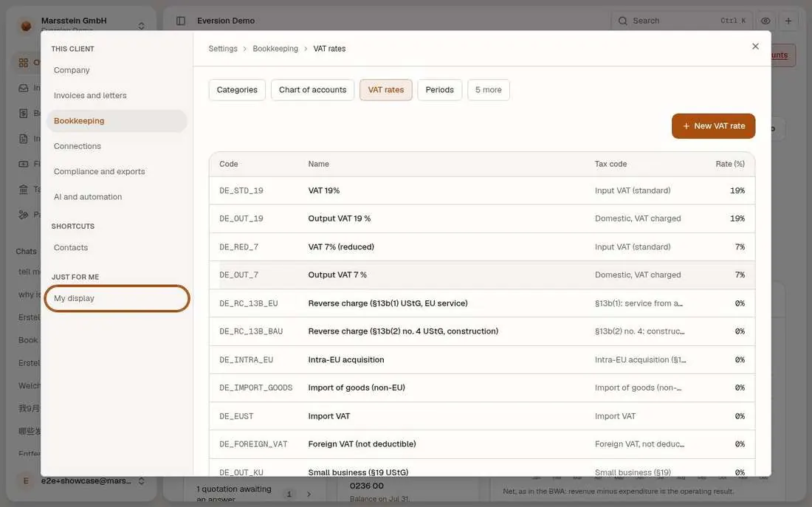Click the Tax code column header
This screenshot has height=507, width=812.
tap(610, 164)
